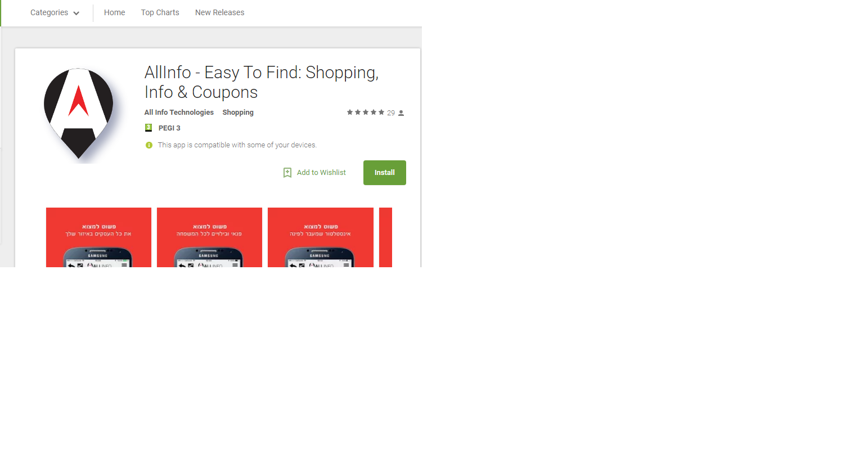Open the first app screenshot thumbnail
This screenshot has height=472, width=868.
pos(99,237)
